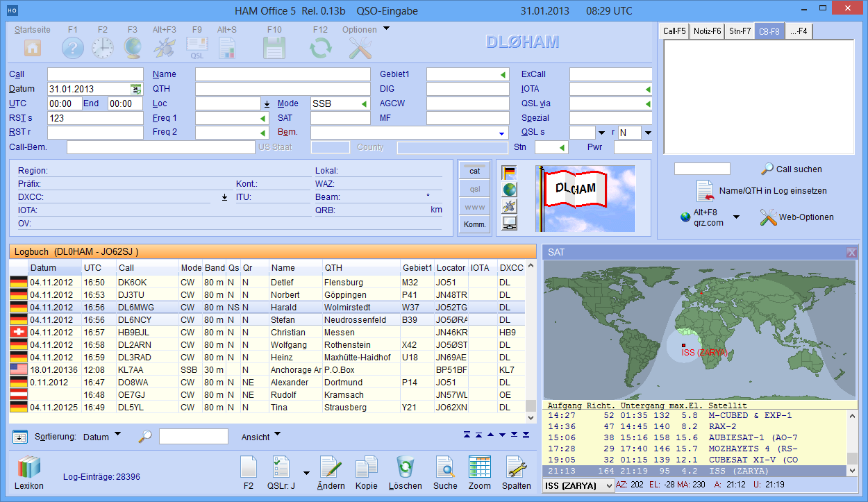The width and height of the screenshot is (868, 502).
Task: Open the QSL s dropdown arrow
Action: (x=601, y=133)
